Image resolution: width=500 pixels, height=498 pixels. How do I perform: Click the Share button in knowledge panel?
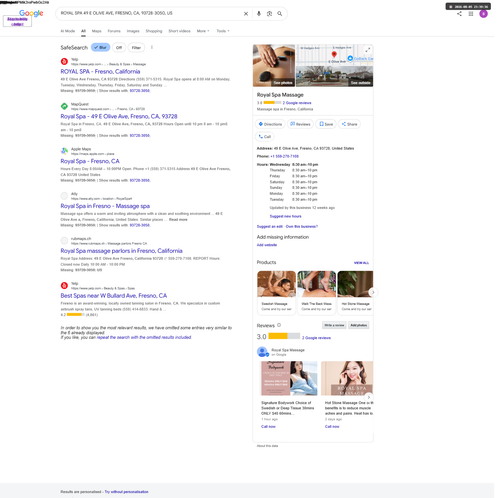[x=349, y=124]
